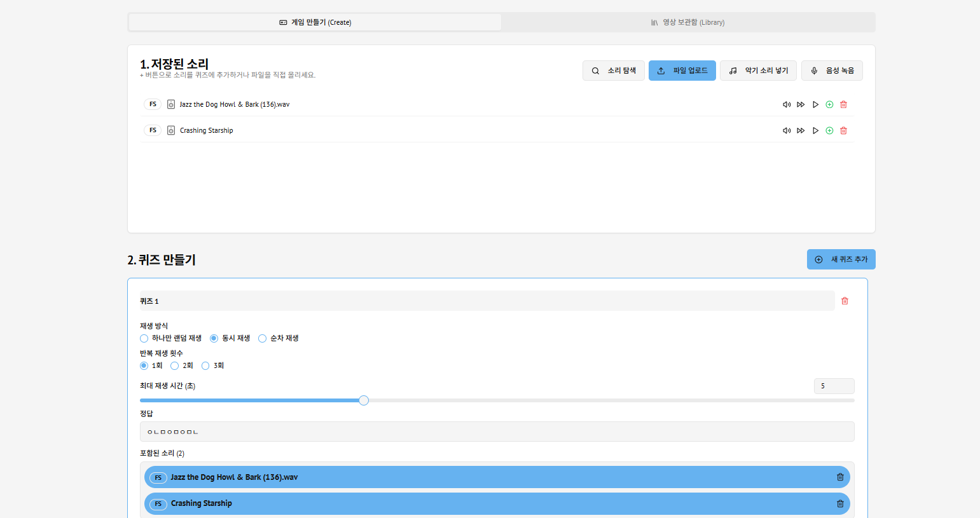Image resolution: width=980 pixels, height=518 pixels.
Task: Remove Jazz the Dog Howl from included sounds
Action: 840,477
